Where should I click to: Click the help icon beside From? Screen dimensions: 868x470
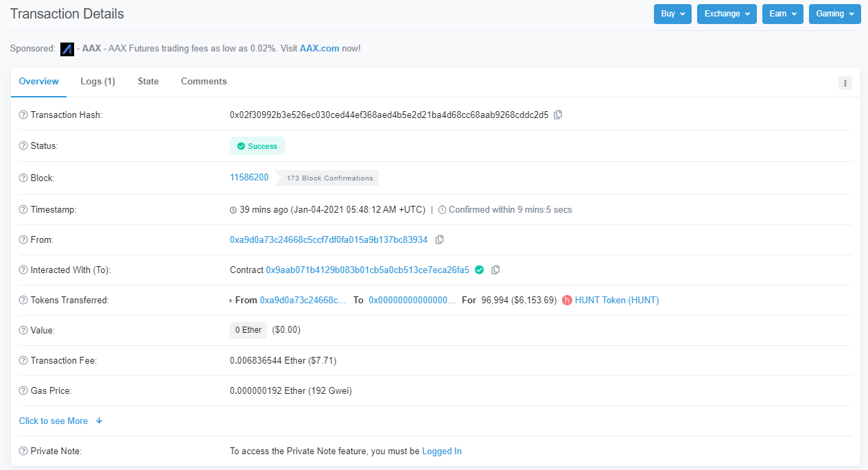coord(23,240)
